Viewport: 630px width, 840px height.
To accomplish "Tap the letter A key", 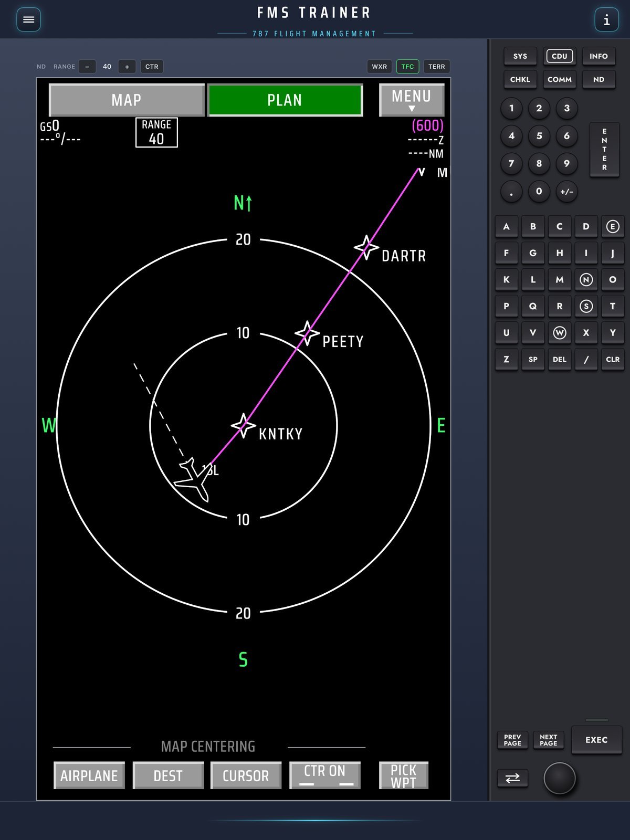I will point(506,226).
